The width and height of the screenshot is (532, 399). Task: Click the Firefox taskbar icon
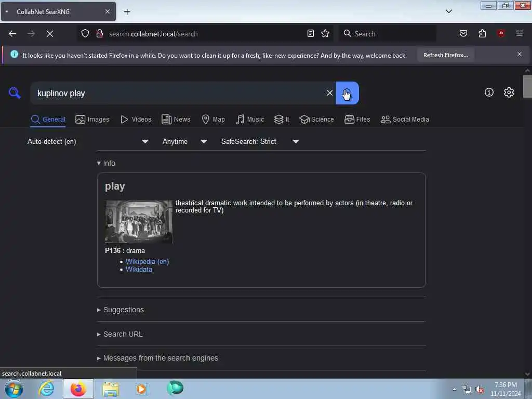click(x=78, y=389)
